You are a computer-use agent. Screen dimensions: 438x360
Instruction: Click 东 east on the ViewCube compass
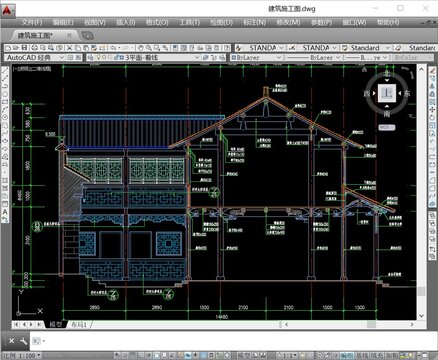(407, 94)
